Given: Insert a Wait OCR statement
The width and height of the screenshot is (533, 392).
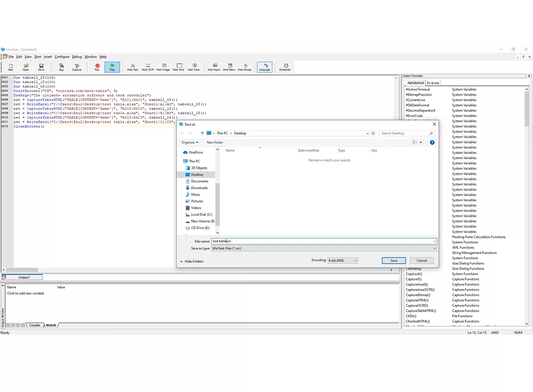Looking at the screenshot, I should [148, 67].
